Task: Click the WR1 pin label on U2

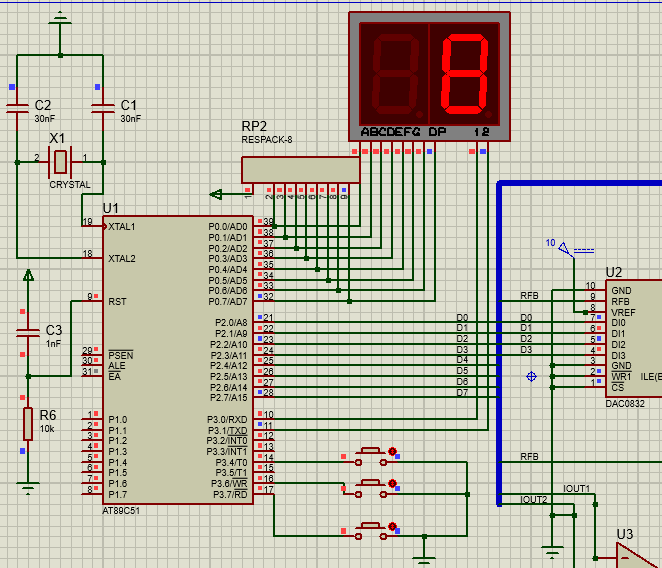Action: 621,376
